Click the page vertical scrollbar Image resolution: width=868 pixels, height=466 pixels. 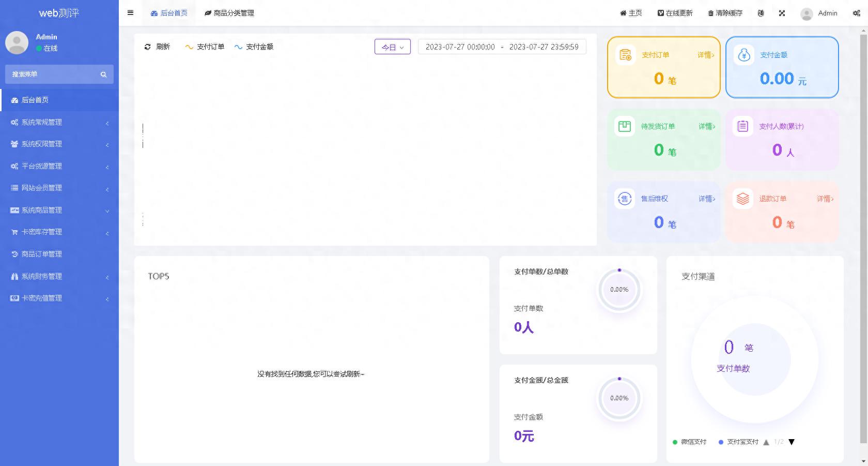pos(863,238)
